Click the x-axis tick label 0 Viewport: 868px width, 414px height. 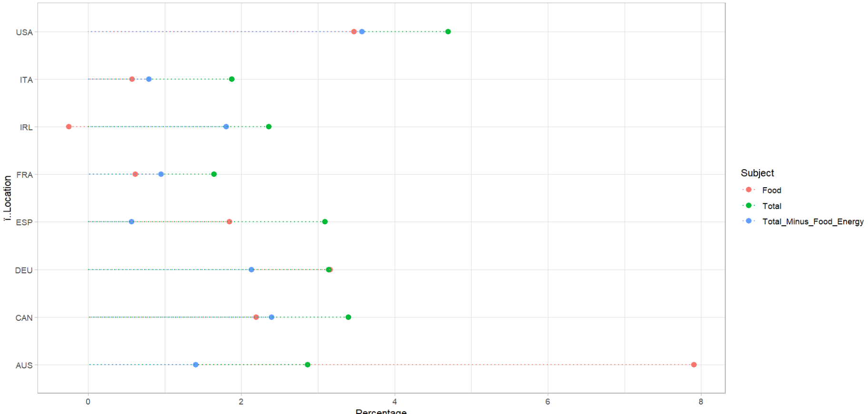point(88,402)
